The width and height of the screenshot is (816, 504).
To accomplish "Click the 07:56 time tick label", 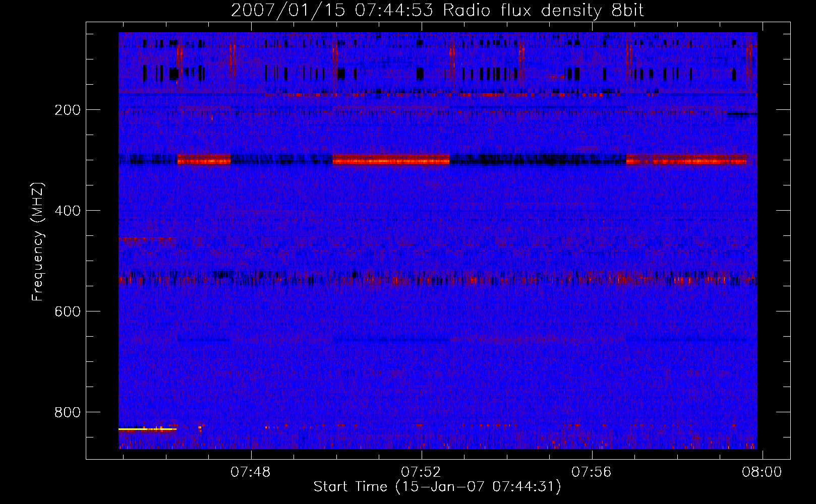I will click(591, 472).
